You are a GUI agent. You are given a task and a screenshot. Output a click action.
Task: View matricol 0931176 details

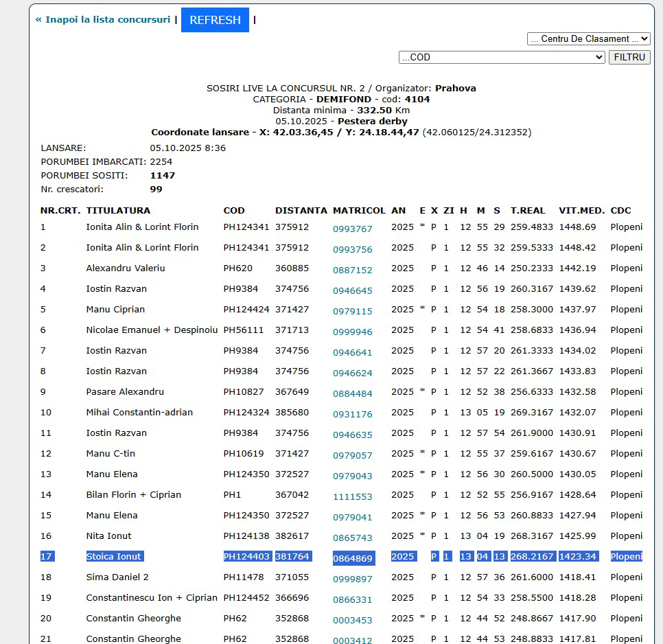(x=352, y=415)
